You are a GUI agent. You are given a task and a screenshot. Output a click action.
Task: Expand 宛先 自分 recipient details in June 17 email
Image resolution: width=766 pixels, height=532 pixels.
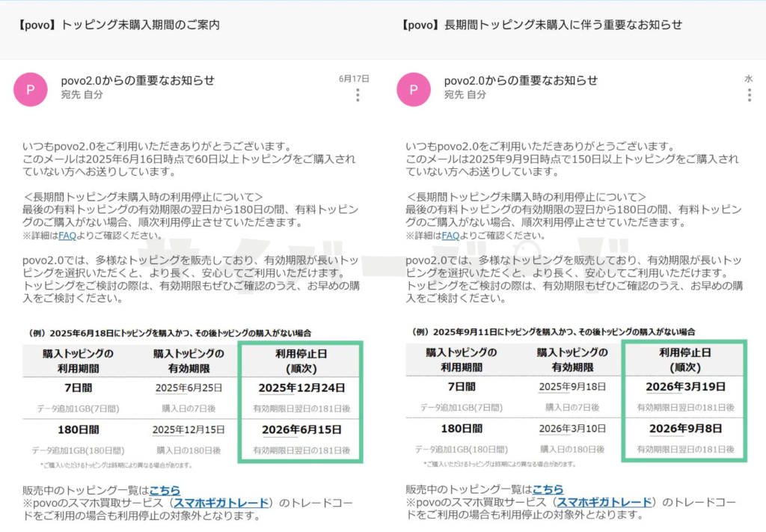82,95
